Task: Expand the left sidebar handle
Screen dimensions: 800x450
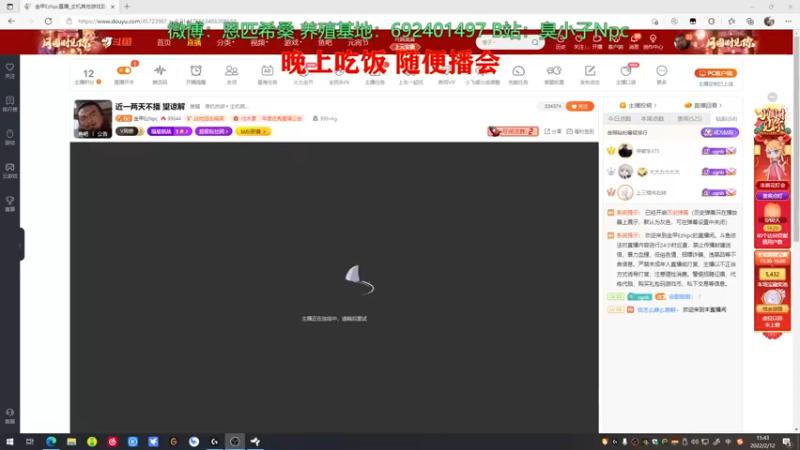Action: coord(21,245)
